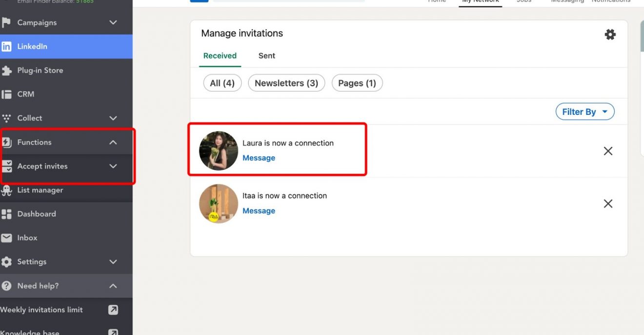
Task: Click Message under Laura's connection
Action: click(259, 157)
